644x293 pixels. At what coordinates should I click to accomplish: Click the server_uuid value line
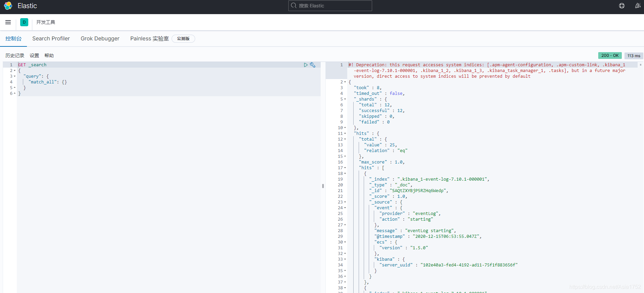(449, 265)
